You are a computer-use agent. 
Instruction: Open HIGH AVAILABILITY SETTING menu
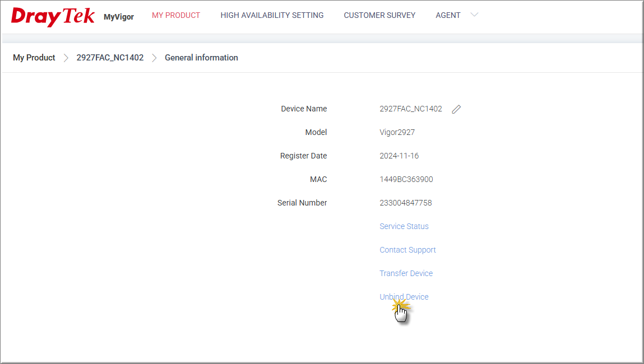click(272, 15)
